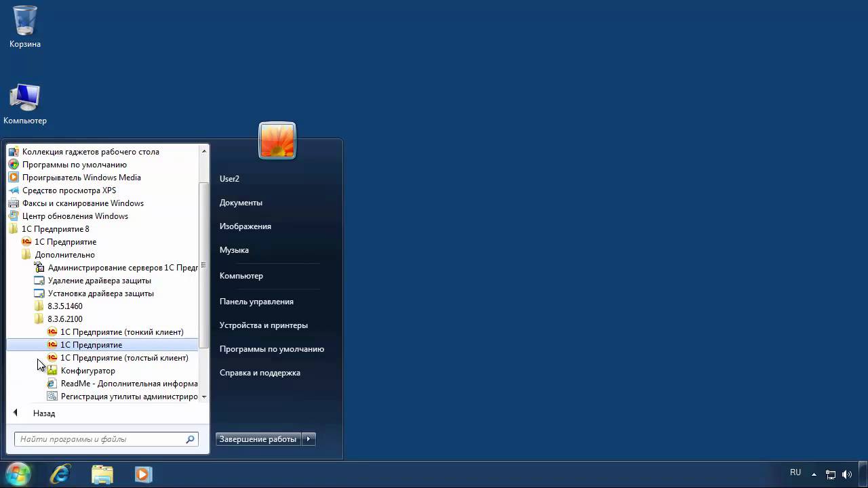Open Компьютер in the Start menu right pane
Image resolution: width=868 pixels, height=488 pixels.
click(x=241, y=276)
